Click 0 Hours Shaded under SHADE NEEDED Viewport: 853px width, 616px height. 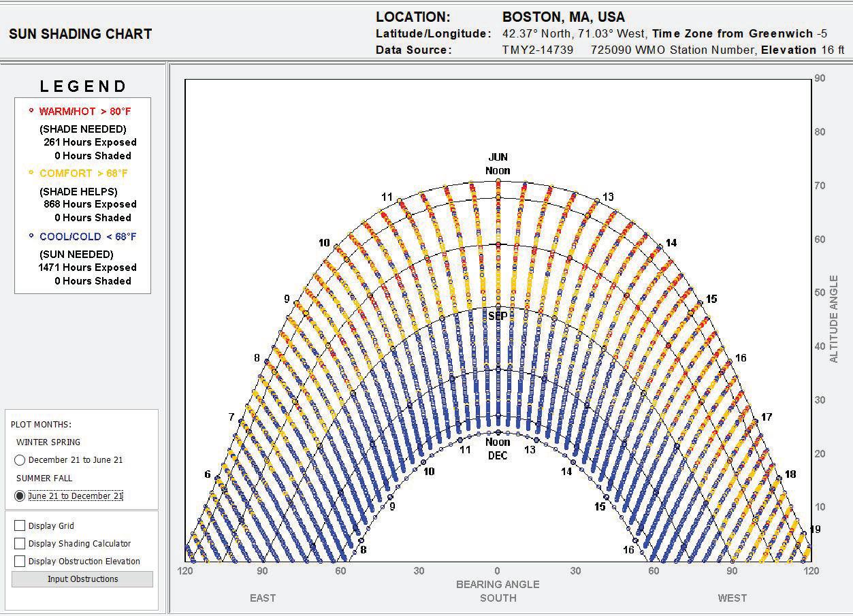pos(93,156)
